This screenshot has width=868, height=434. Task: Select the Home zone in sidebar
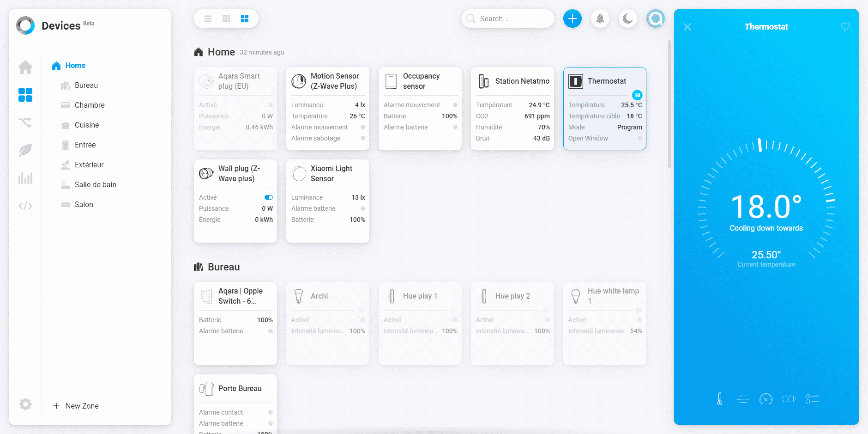[x=75, y=65]
